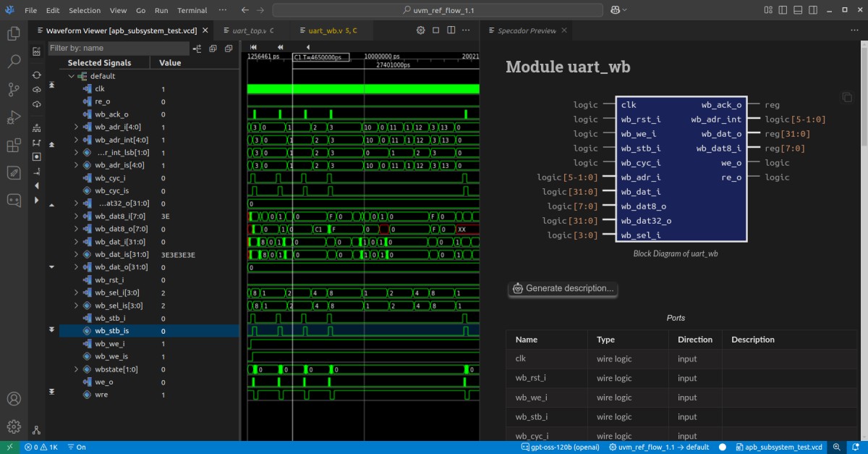Switch to the uart_wb.v editor tab
The width and height of the screenshot is (868, 454).
pos(333,30)
